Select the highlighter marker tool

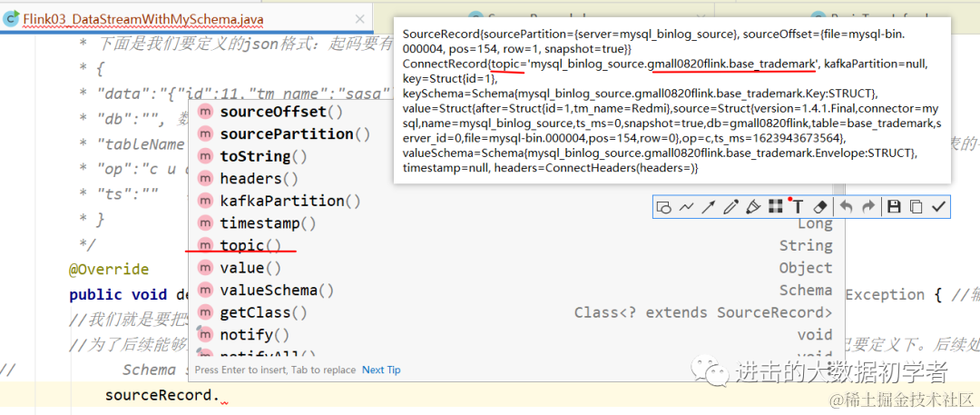pyautogui.click(x=752, y=207)
